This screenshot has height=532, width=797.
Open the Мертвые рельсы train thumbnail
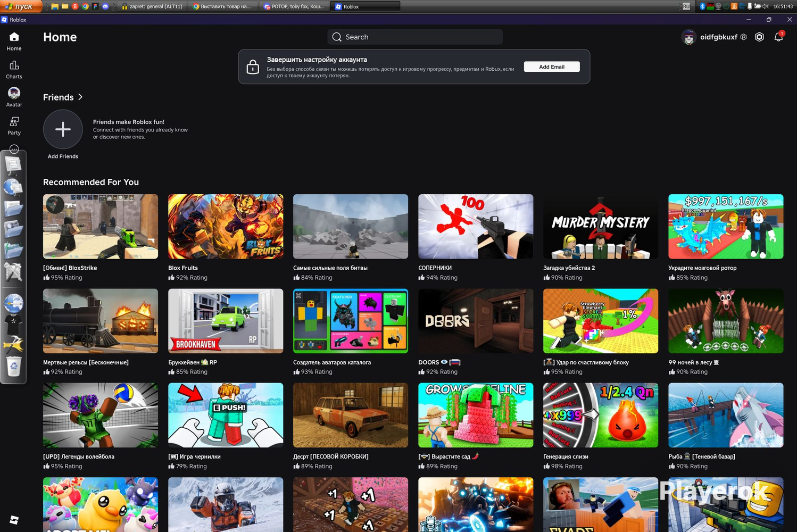click(x=101, y=321)
